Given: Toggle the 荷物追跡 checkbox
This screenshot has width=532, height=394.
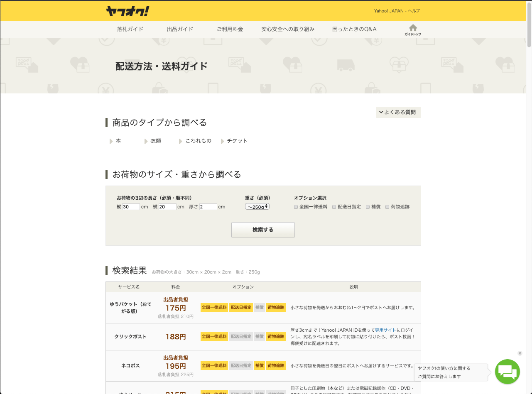Looking at the screenshot, I should click(x=387, y=207).
